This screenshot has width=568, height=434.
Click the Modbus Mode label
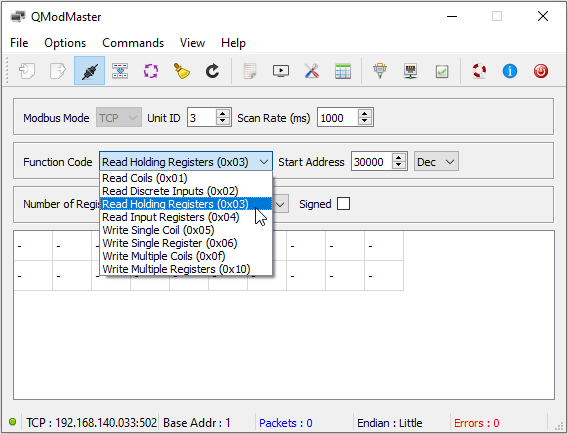56,118
